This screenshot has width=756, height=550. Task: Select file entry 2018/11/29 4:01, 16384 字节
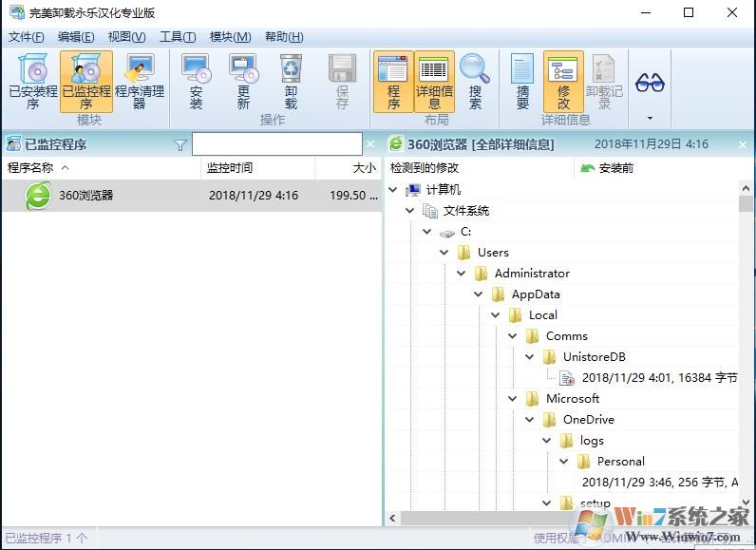(659, 378)
